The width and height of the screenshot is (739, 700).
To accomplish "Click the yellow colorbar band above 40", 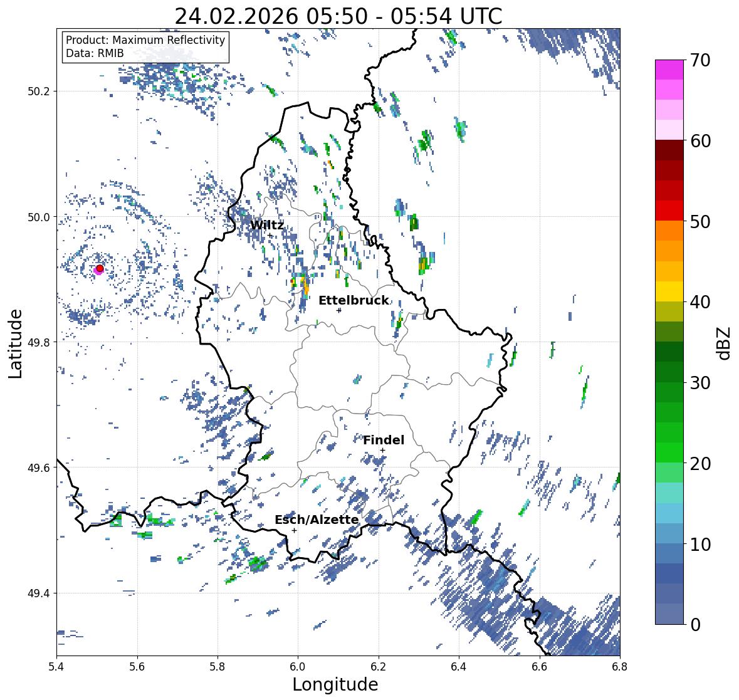I will tap(669, 291).
